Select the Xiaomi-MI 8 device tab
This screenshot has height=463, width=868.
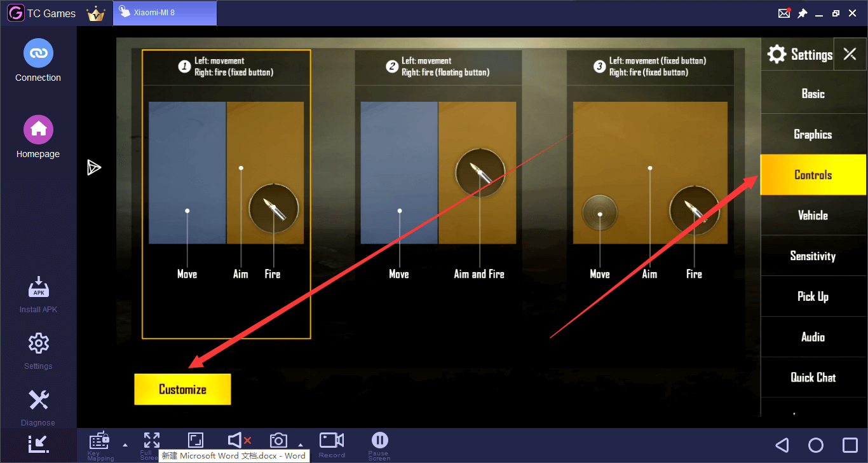165,13
